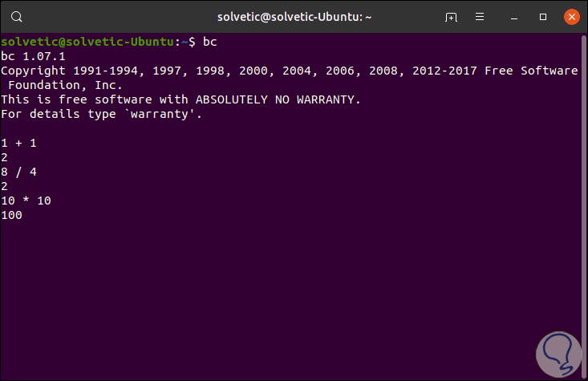Click the green solvetic@solvetic-Ubuntu prompt text

[x=87, y=42]
